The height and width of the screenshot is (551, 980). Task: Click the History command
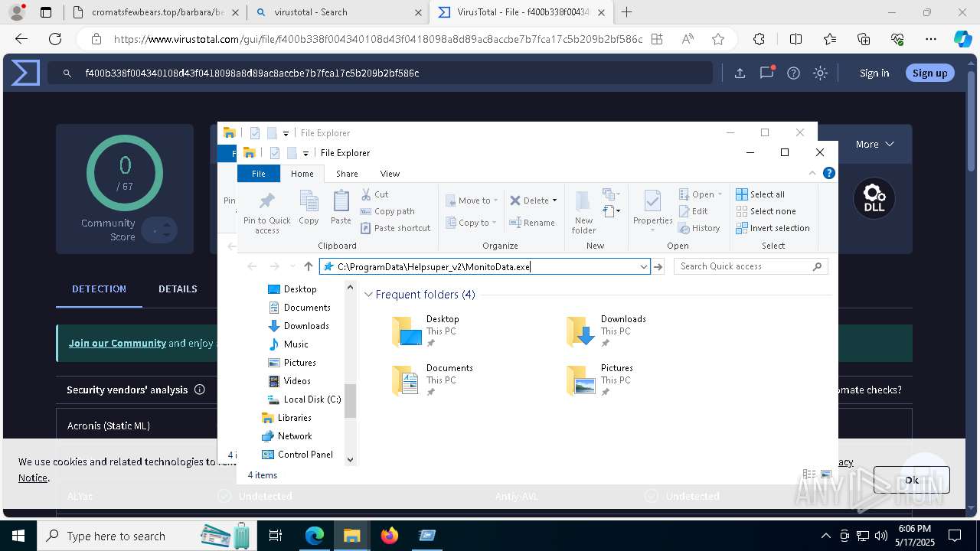[699, 228]
